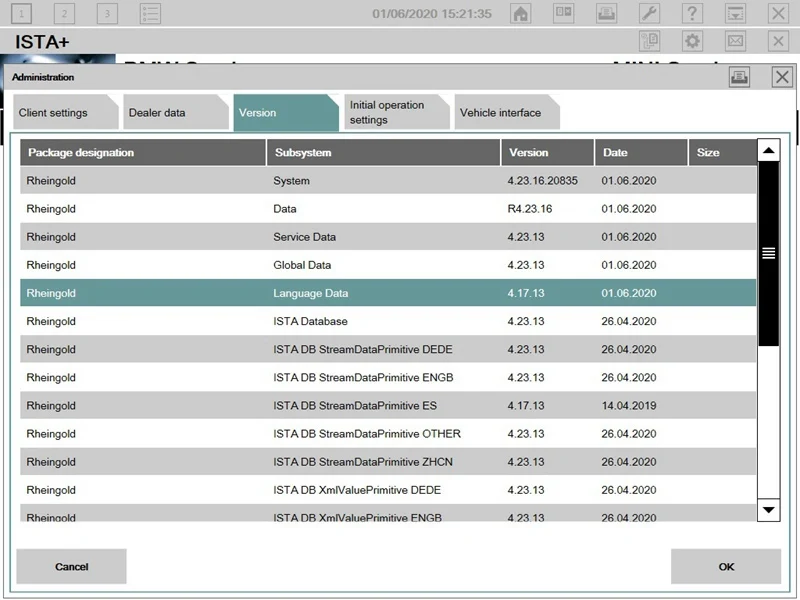The height and width of the screenshot is (600, 800).
Task: Open the wrench settings icon
Action: [649, 14]
